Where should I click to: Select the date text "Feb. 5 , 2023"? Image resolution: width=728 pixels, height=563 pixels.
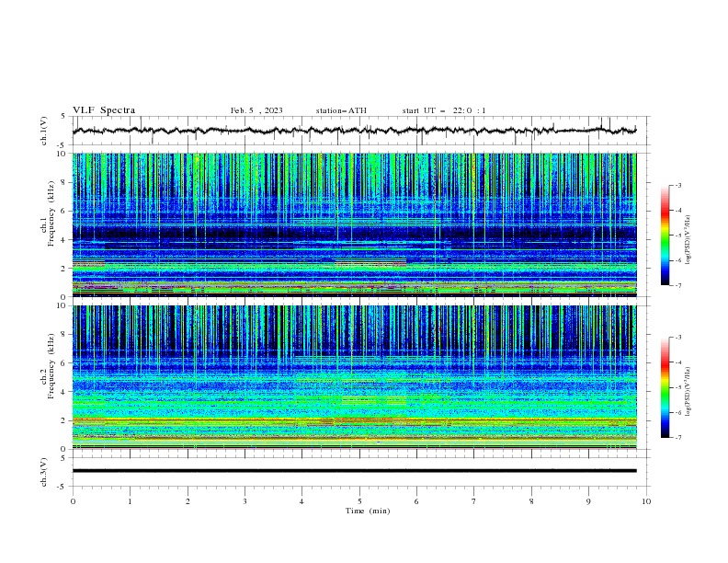pyautogui.click(x=256, y=110)
